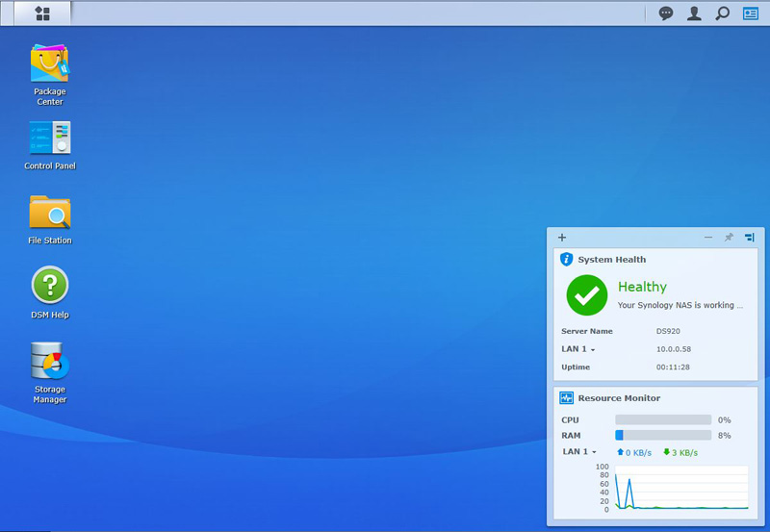The width and height of the screenshot is (770, 532).
Task: Click the network traffic graph
Action: [681, 488]
